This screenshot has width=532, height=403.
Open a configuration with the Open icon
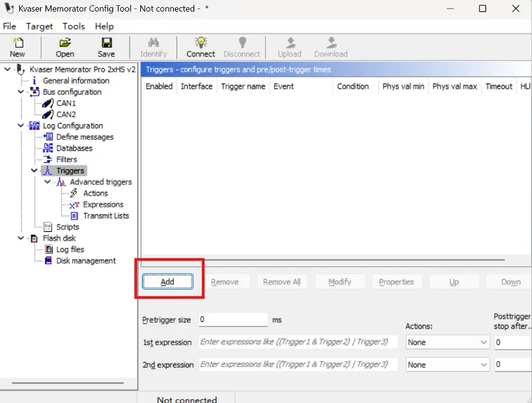point(65,42)
